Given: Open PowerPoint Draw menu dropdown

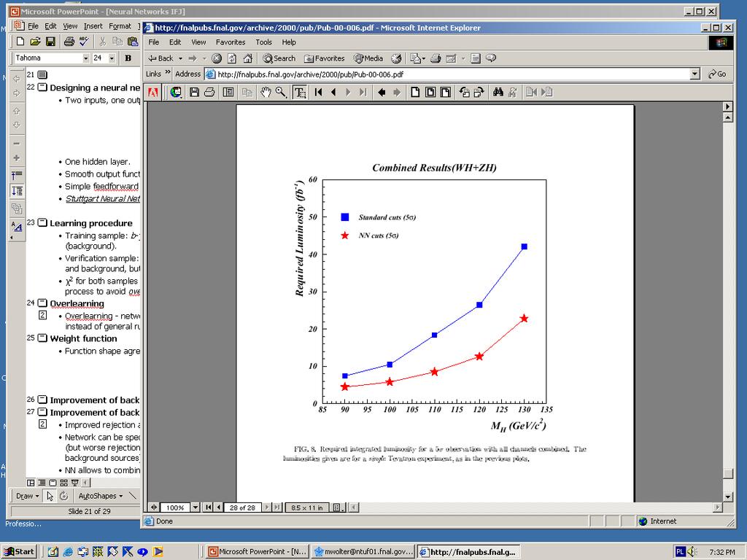Looking at the screenshot, I should [27, 496].
